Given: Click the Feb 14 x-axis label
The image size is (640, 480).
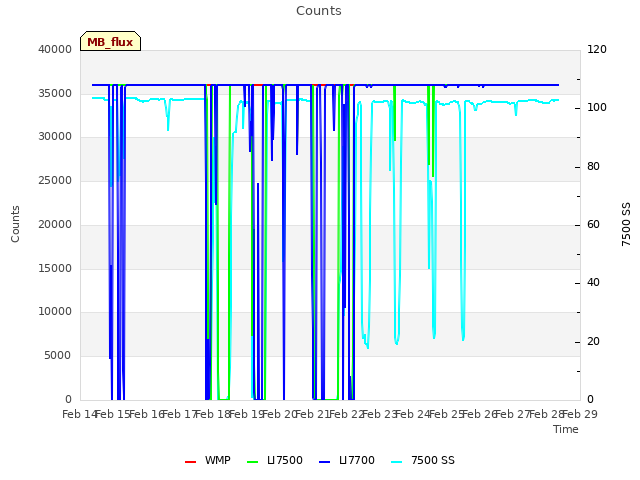Looking at the screenshot, I should click(x=79, y=414).
